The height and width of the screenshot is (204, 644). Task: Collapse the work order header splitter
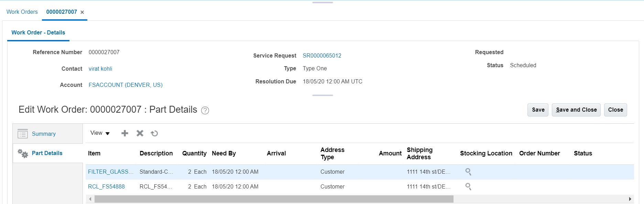[323, 95]
